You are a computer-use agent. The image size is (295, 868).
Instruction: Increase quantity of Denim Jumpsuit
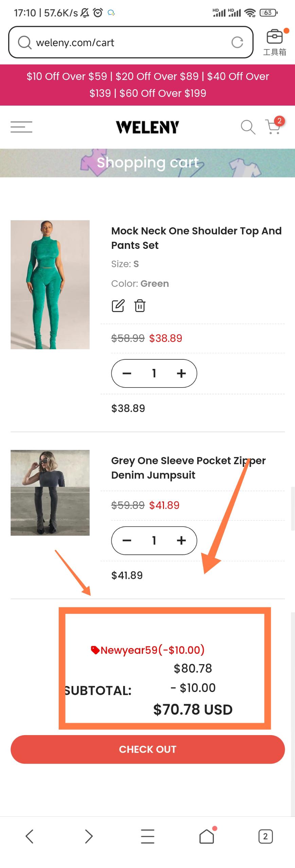click(181, 540)
